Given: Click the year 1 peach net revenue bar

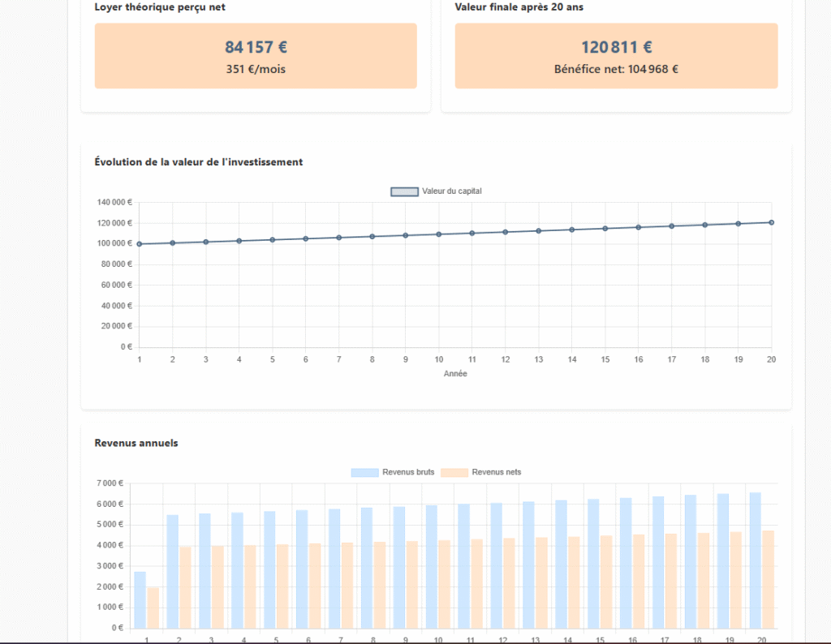Looking at the screenshot, I should pos(153,608).
